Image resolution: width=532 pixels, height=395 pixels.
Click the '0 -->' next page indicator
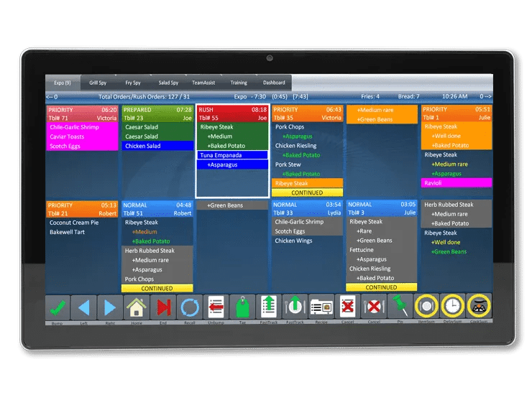tap(485, 97)
